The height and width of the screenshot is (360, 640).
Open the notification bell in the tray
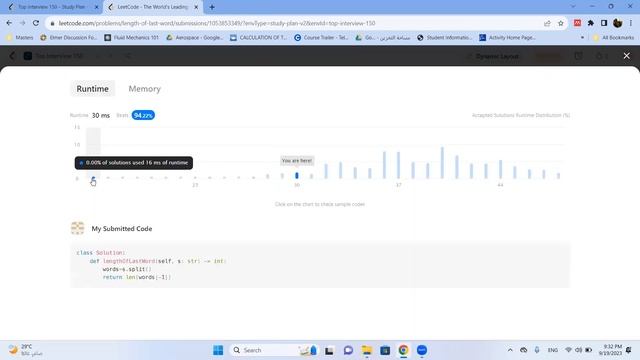[629, 350]
